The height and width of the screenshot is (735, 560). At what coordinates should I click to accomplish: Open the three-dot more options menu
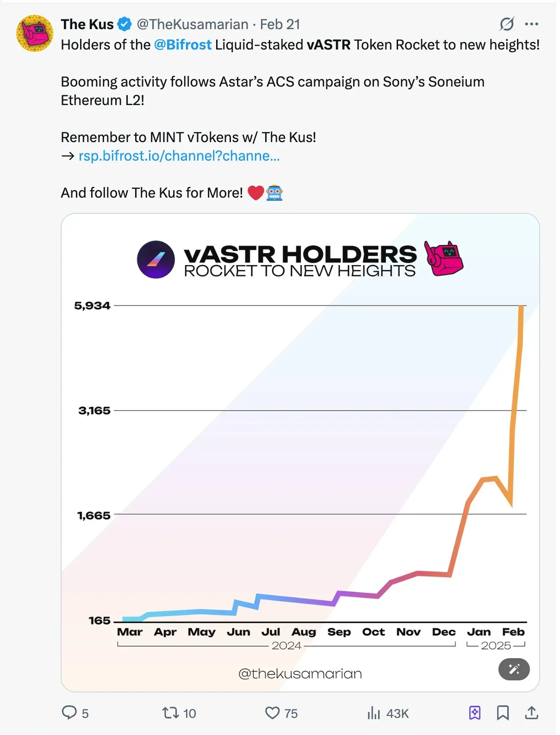[531, 24]
